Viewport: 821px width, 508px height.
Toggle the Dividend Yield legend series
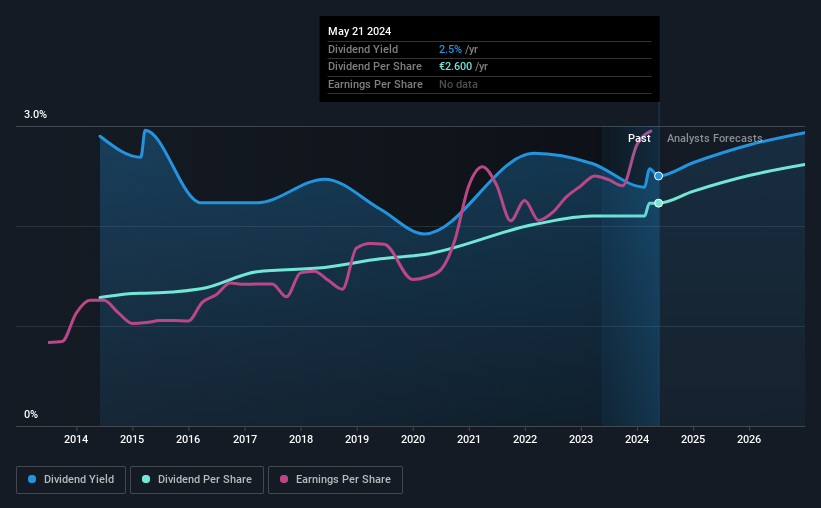tap(71, 480)
